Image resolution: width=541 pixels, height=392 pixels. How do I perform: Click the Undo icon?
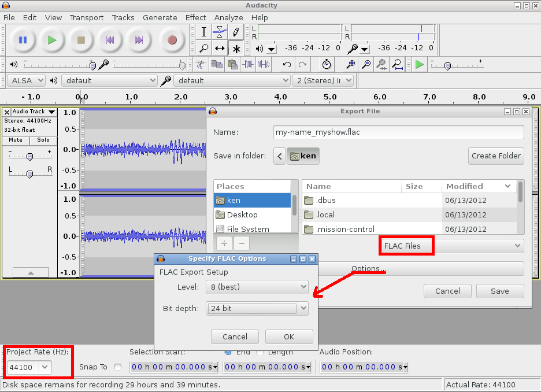[286, 64]
